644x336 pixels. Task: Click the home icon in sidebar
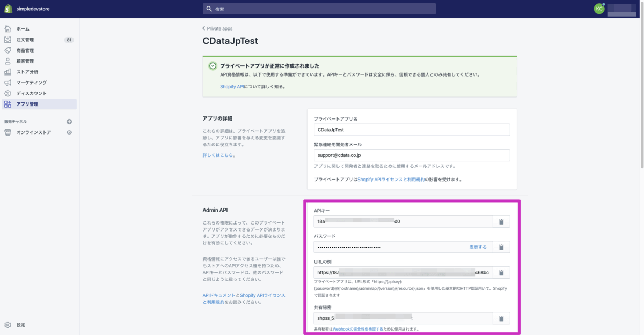tap(8, 29)
